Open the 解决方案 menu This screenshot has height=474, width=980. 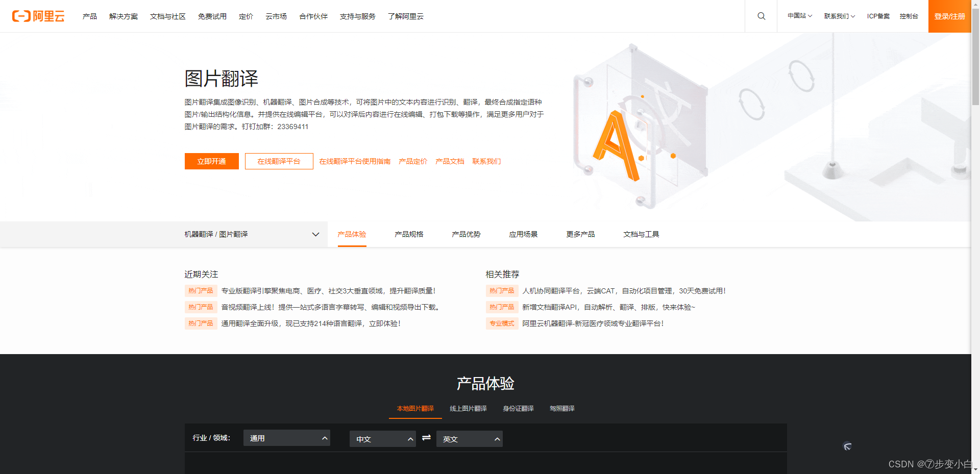point(124,16)
